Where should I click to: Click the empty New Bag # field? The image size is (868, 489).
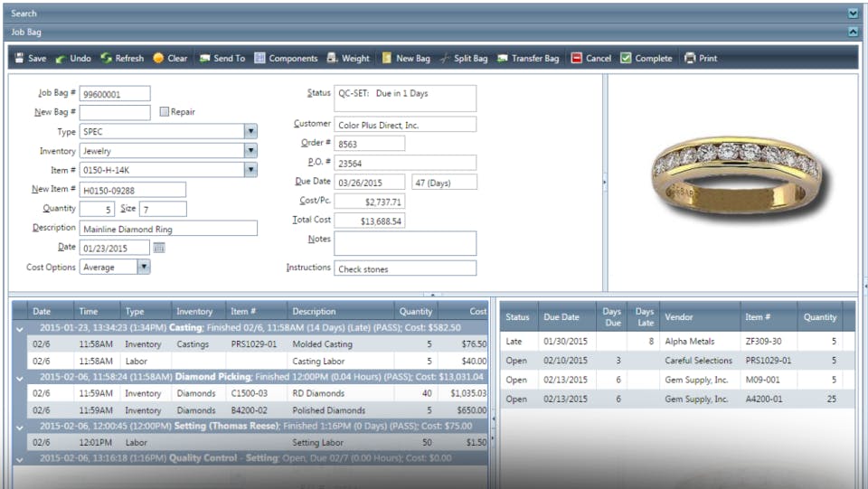[115, 112]
